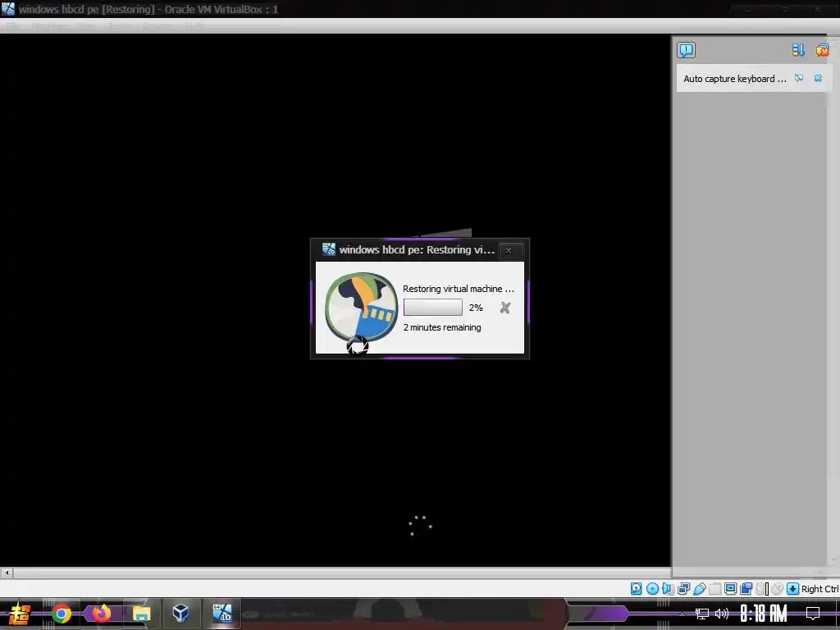
Task: Launch Google Chrome from the taskbar
Action: [61, 614]
